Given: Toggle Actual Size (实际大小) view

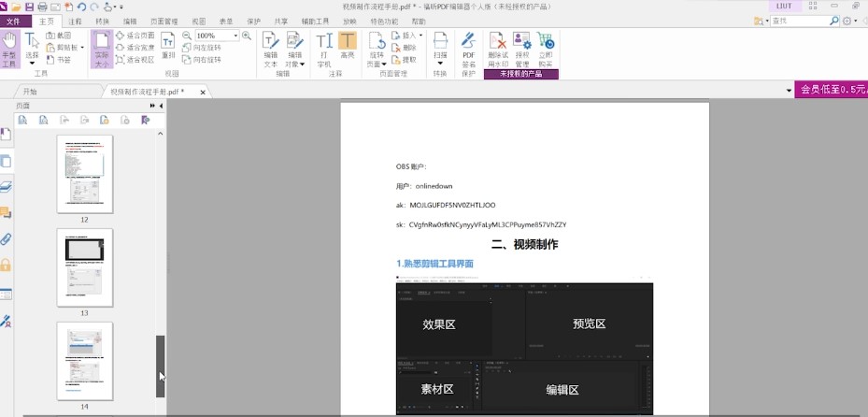Looking at the screenshot, I should pos(101,47).
